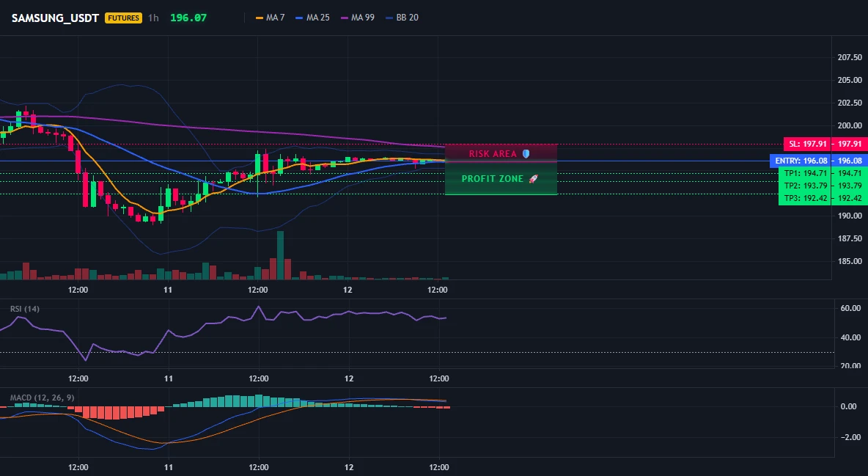Click the tallest green volume bar

pyautogui.click(x=280, y=255)
